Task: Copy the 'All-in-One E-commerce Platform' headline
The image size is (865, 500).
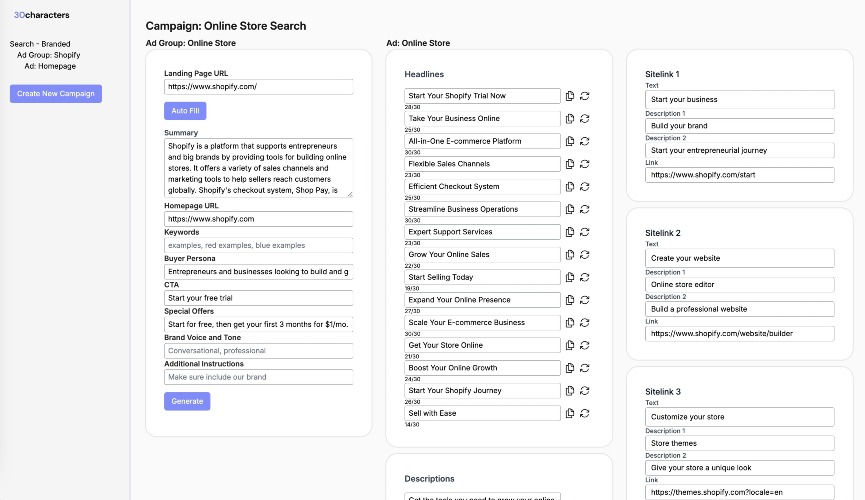Action: click(570, 141)
